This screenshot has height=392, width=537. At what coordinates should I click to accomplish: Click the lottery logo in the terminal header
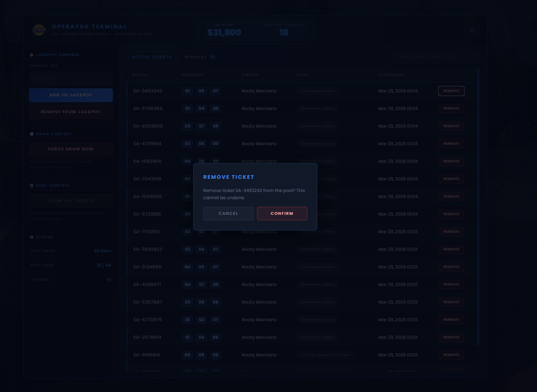[39, 30]
